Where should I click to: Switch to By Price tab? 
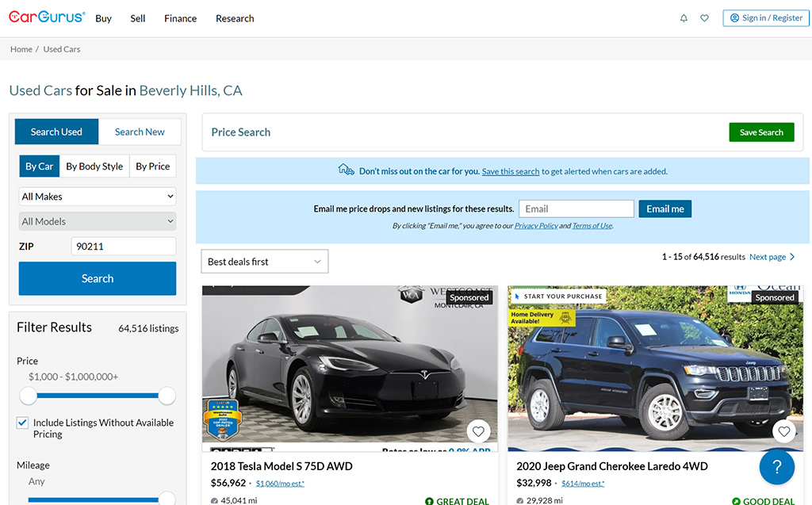click(153, 166)
